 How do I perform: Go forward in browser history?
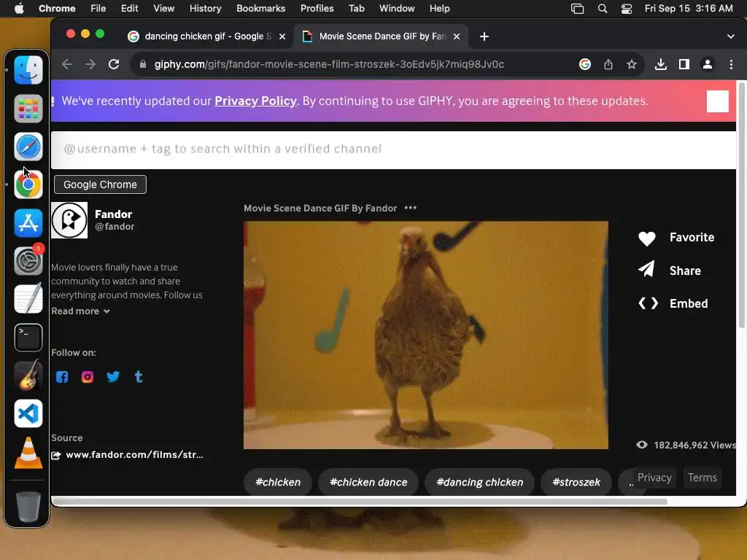(x=90, y=64)
